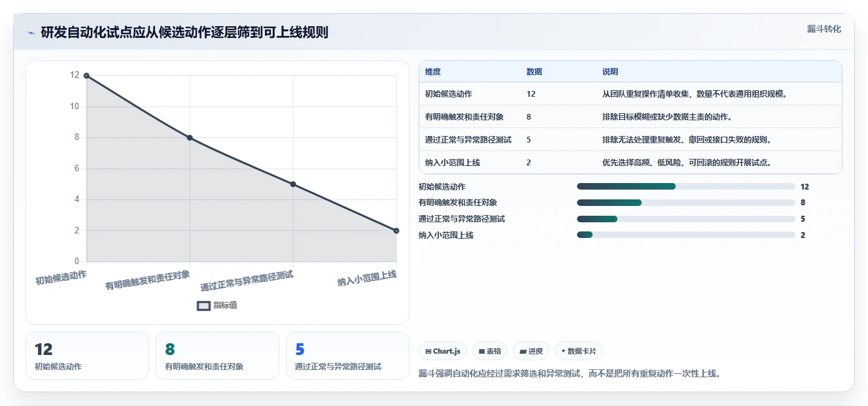868x406 pixels.
Task: Click the data card showing 5
Action: point(347,356)
